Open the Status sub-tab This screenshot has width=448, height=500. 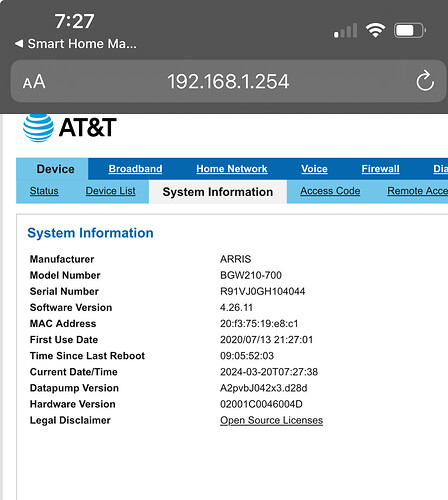point(44,191)
